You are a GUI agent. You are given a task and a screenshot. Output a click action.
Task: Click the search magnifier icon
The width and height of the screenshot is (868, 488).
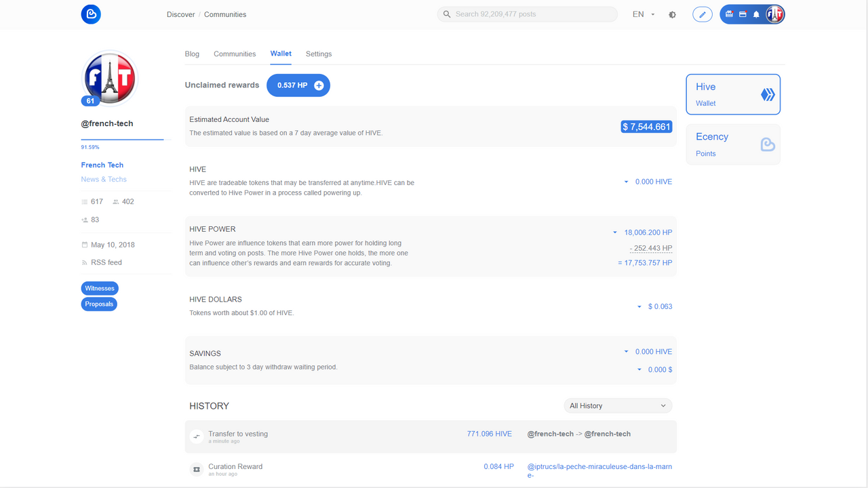(x=447, y=14)
